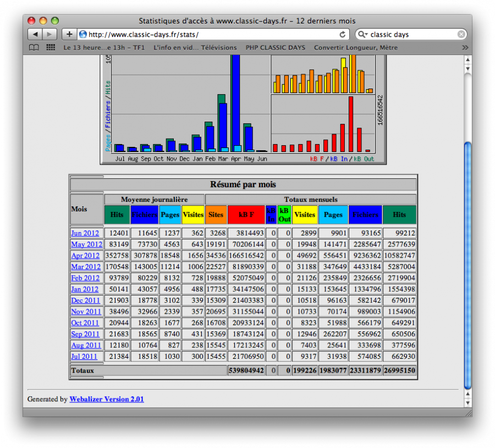Click the 'kB F / kB In / kB Out' chart legend
Image resolution: width=495 pixels, height=448 pixels.
pos(342,159)
